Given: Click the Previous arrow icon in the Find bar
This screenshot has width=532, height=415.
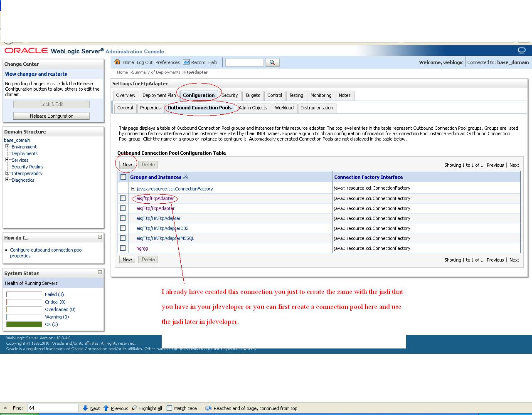Looking at the screenshot, I should pyautogui.click(x=106, y=408).
